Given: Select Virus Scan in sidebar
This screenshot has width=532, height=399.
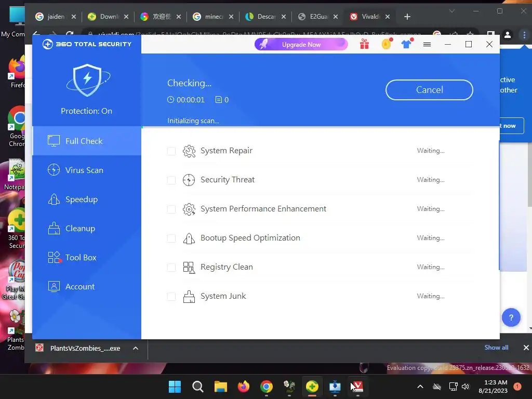Looking at the screenshot, I should coord(87,170).
